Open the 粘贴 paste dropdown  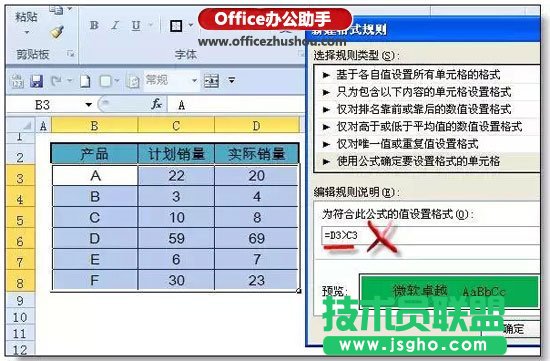coord(26,32)
